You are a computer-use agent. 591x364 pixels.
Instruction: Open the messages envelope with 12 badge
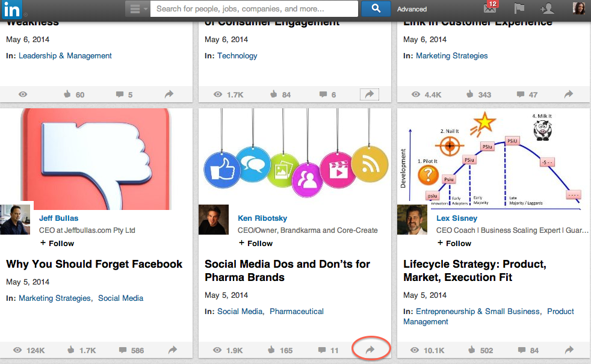490,8
